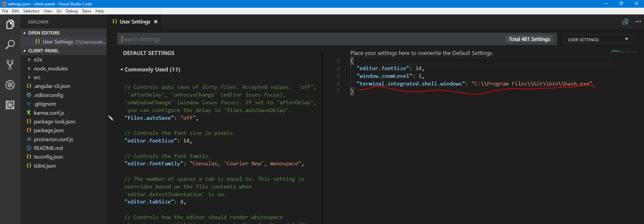Open package.json file

[x=49, y=130]
